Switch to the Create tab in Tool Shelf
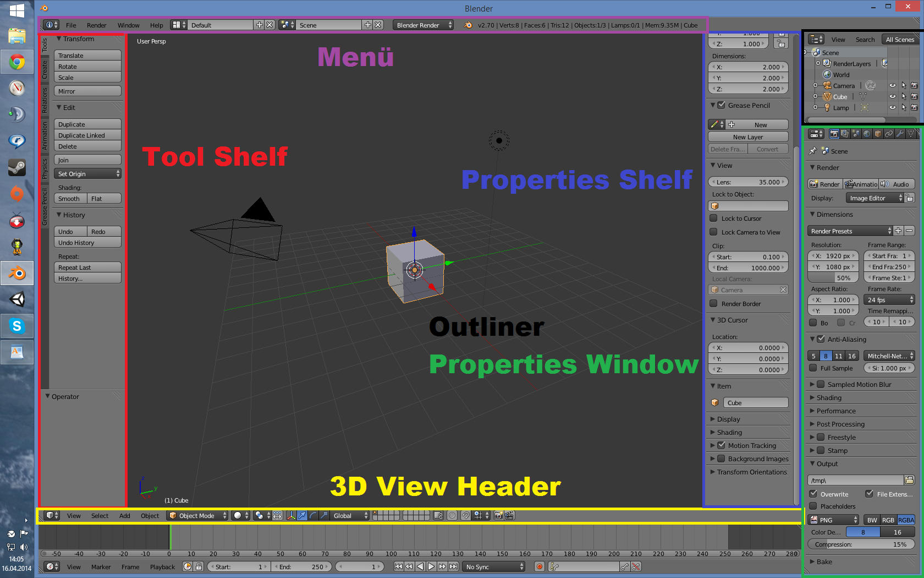The image size is (924, 578). click(x=45, y=70)
